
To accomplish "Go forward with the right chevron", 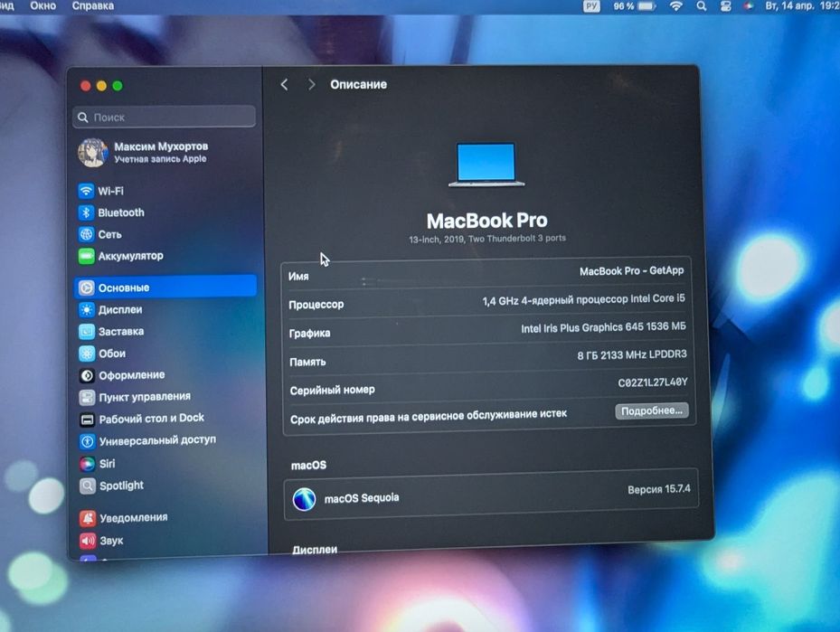I will pyautogui.click(x=311, y=85).
